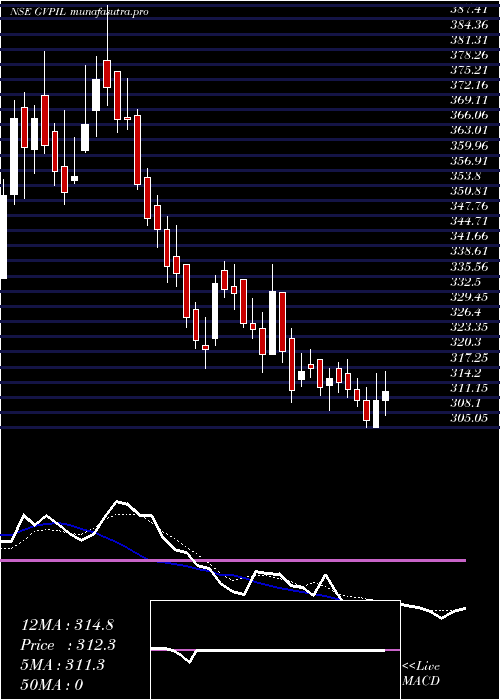Select the 381.31 price axis label
This screenshot has width=500, height=700.
click(467, 39)
